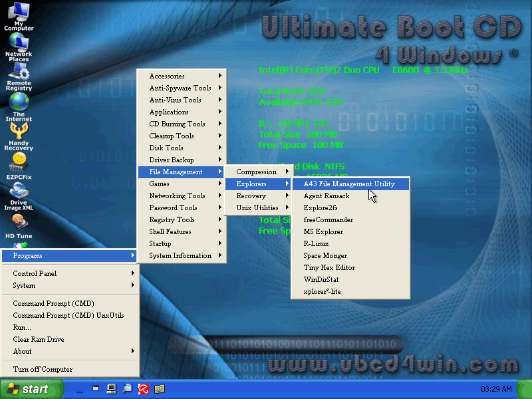532x399 pixels.
Task: Expand the Programs submenu in the Start menu
Action: 69,255
